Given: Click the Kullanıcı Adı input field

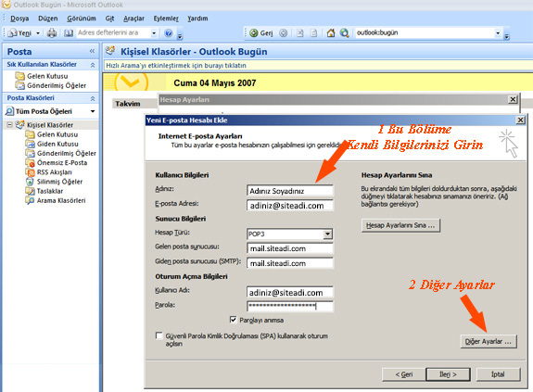Looking at the screenshot, I should [290, 292].
